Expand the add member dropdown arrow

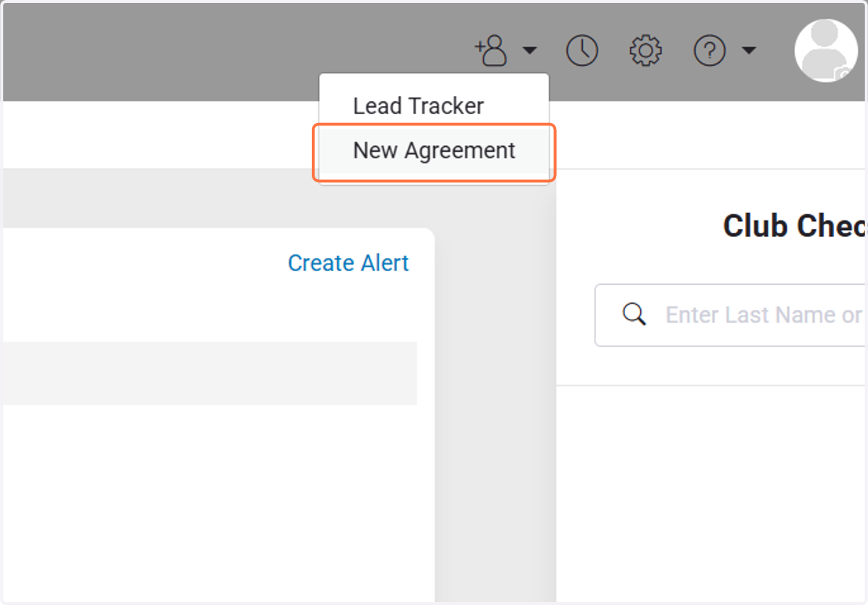click(530, 51)
